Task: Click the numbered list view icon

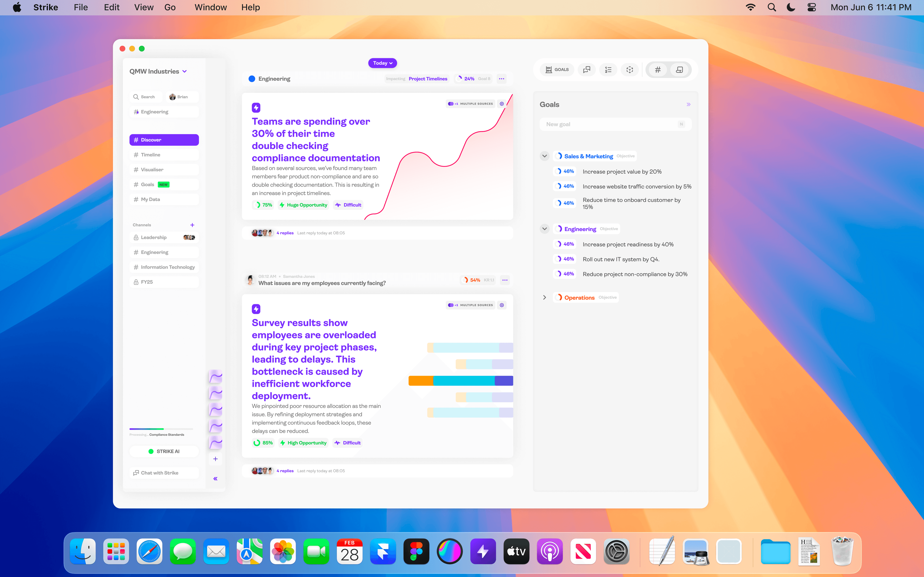Action: (x=608, y=69)
